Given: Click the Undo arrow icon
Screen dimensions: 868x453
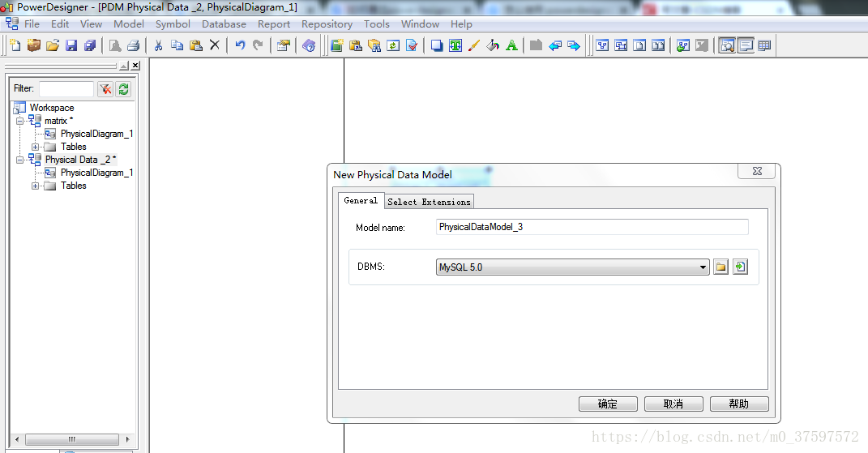Looking at the screenshot, I should pyautogui.click(x=240, y=45).
